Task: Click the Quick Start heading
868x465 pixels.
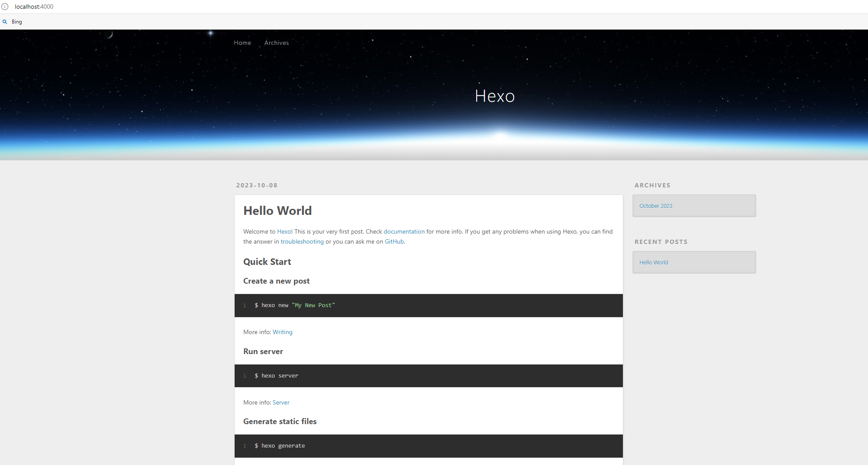Action: click(267, 262)
